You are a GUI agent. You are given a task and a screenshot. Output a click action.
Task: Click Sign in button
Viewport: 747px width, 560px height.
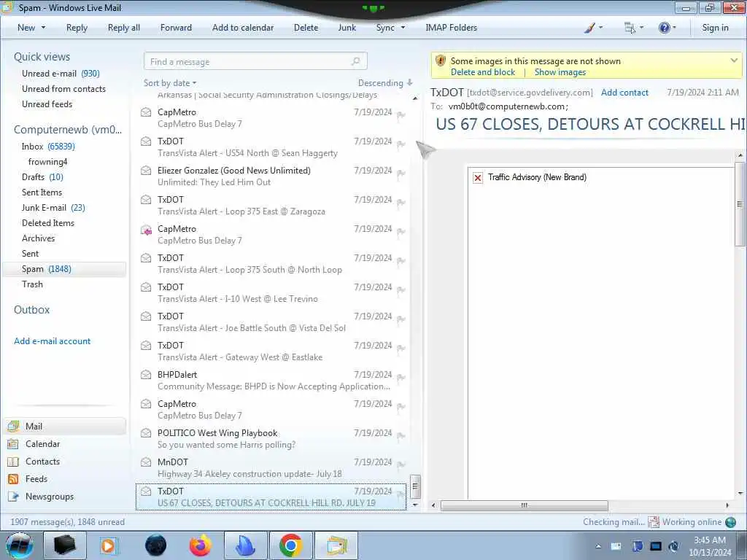click(x=715, y=28)
